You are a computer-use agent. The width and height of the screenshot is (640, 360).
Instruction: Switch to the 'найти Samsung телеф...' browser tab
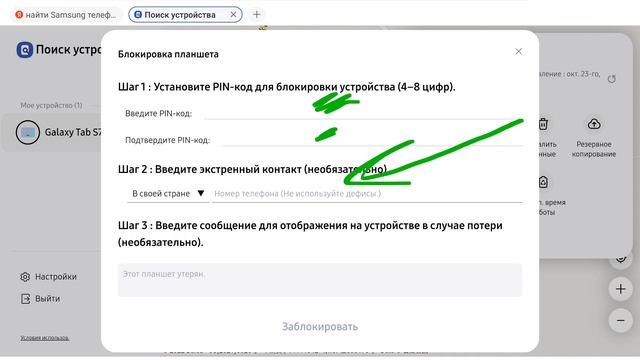(x=66, y=15)
